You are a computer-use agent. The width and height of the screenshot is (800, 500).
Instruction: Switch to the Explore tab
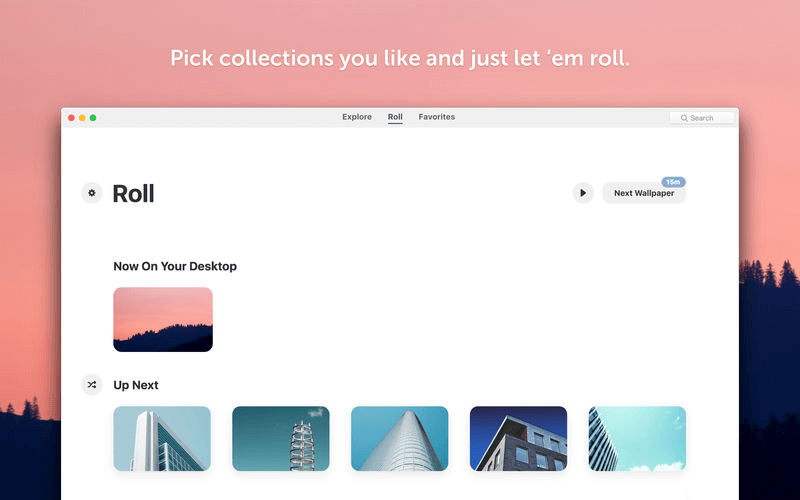click(x=357, y=117)
